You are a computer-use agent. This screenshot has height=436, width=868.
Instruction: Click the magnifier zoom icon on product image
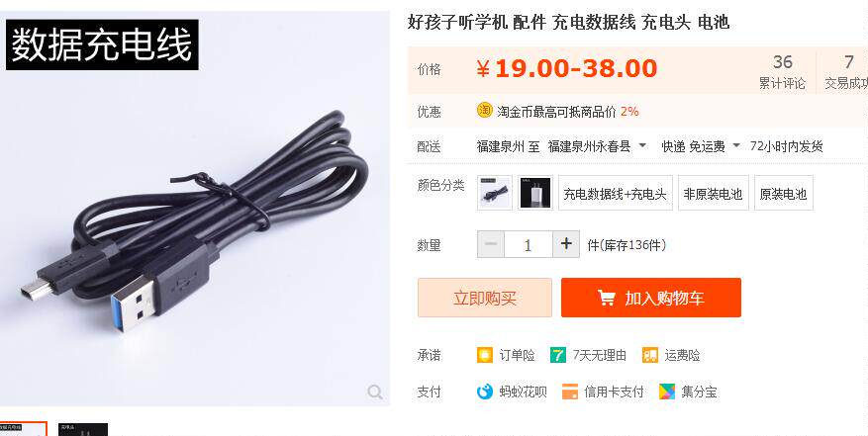pyautogui.click(x=375, y=392)
